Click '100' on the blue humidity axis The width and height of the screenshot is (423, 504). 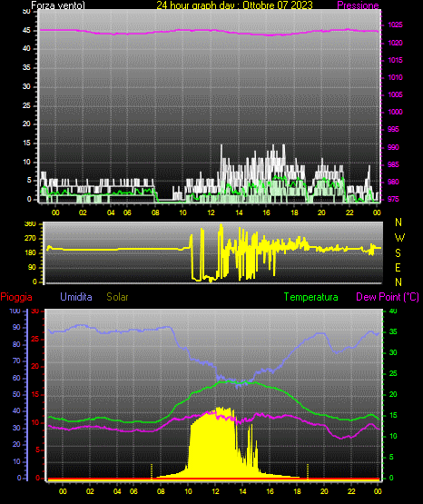coord(15,311)
